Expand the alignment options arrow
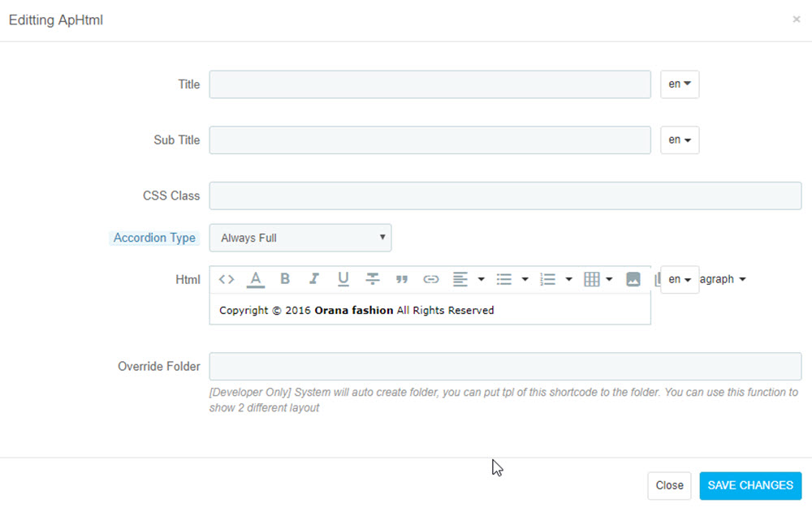The image size is (812, 512). coord(481,280)
